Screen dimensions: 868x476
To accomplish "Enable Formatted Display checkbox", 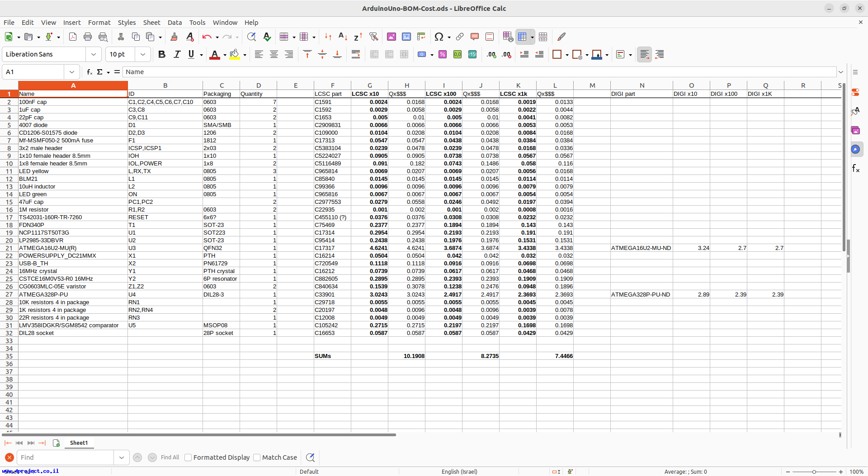I will click(x=188, y=457).
